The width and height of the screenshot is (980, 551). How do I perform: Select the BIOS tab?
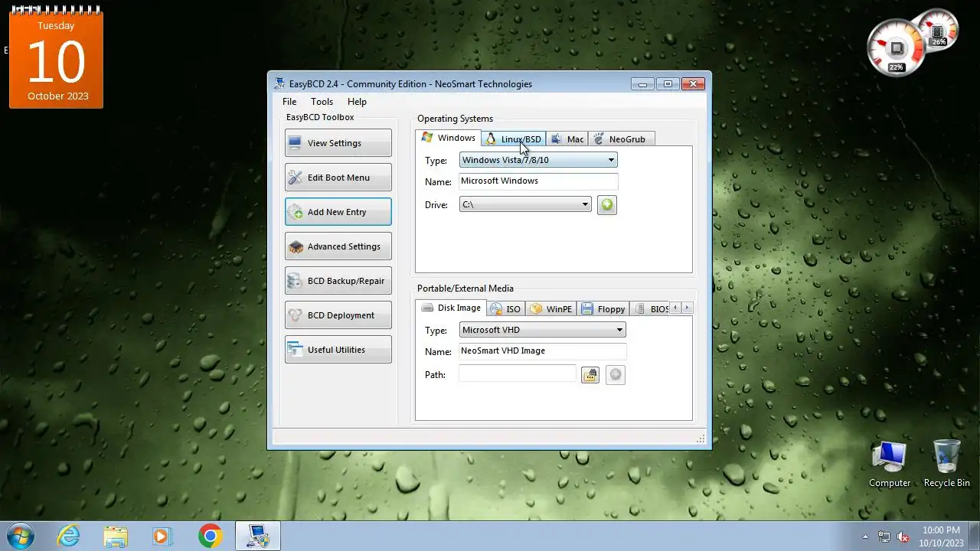(650, 309)
